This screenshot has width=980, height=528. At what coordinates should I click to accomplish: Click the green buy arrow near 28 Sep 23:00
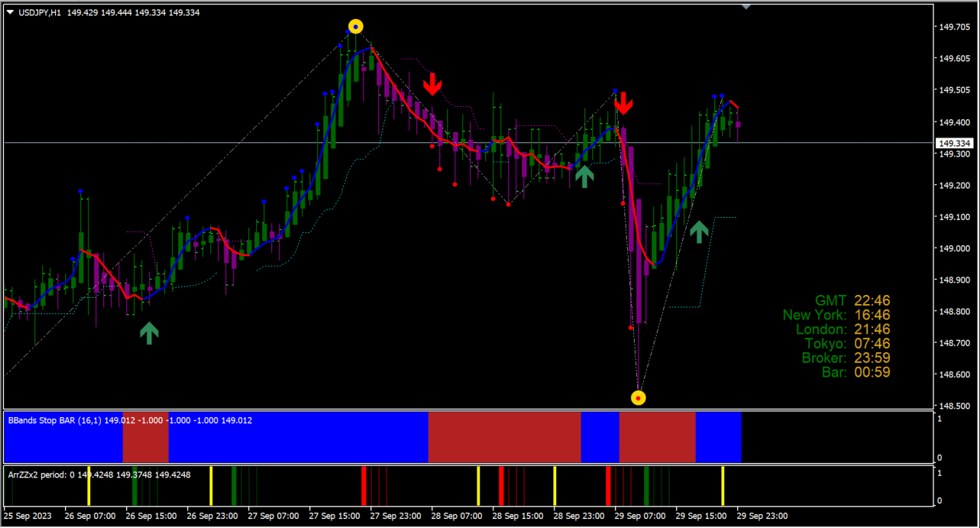[x=584, y=177]
